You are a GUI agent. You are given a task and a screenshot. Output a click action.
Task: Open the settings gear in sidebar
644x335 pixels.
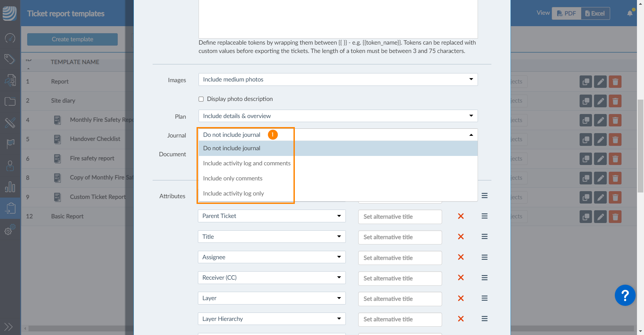click(x=10, y=230)
